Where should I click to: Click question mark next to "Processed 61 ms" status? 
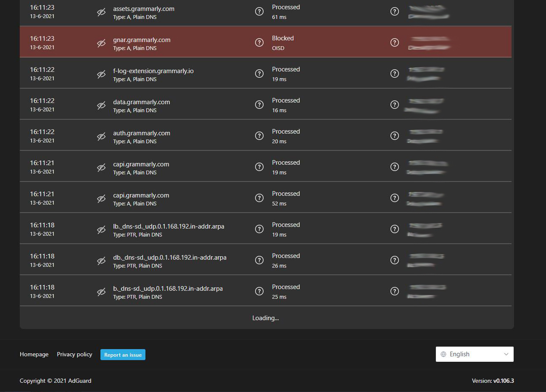pyautogui.click(x=259, y=11)
